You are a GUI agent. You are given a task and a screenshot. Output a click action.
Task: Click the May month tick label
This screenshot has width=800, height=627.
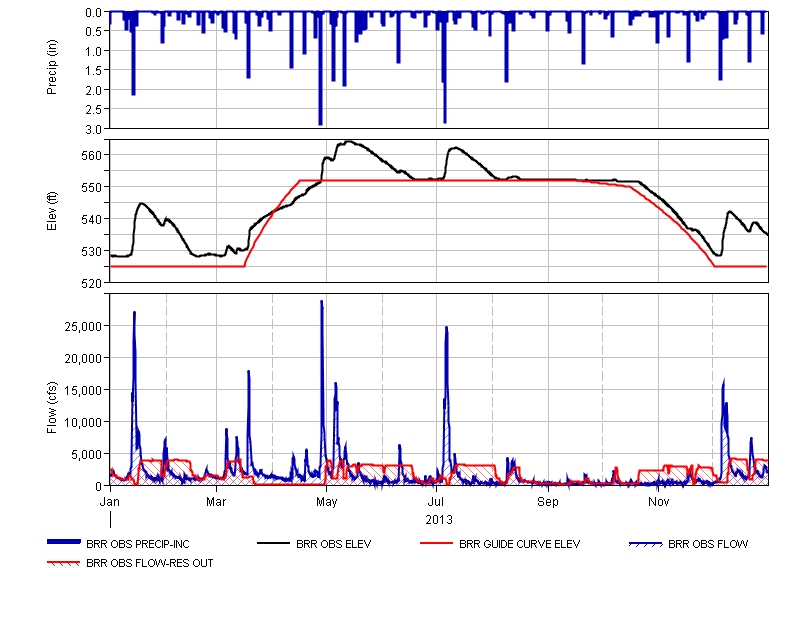(327, 501)
